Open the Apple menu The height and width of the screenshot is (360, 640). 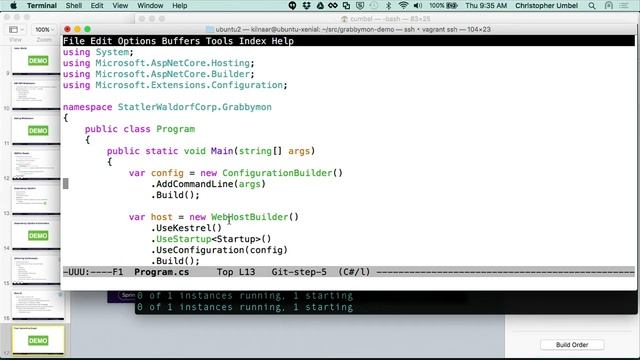[x=13, y=6]
